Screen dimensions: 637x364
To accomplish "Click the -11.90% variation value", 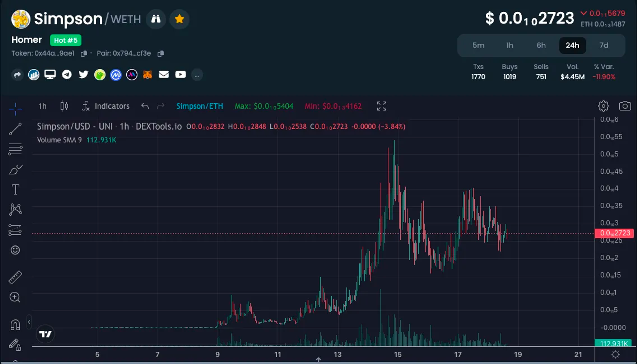I will (x=604, y=77).
